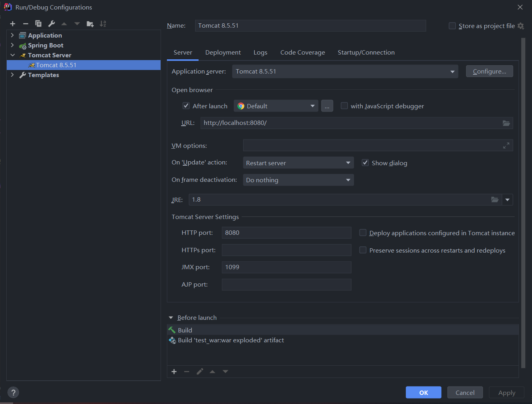Viewport: 532px width, 404px height.
Task: Click the AJP port field
Action: (287, 285)
